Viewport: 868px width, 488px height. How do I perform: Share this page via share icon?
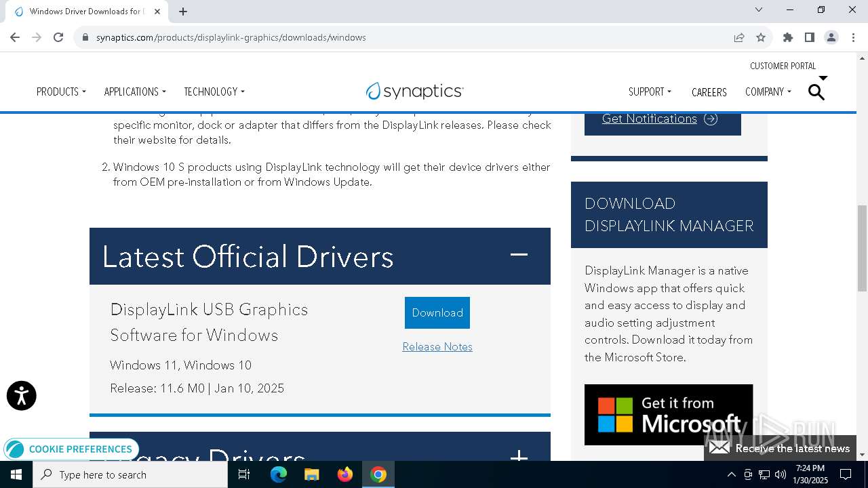[739, 37]
